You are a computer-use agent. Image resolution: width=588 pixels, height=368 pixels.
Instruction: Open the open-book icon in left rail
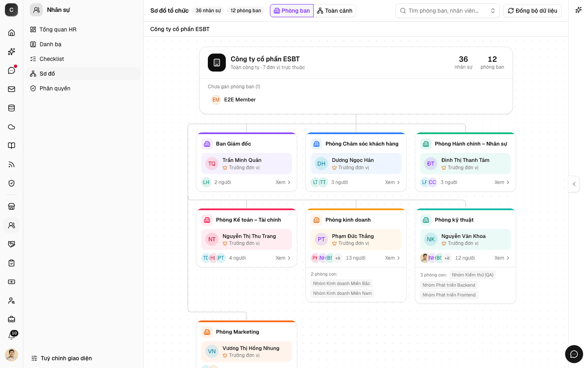point(11,146)
